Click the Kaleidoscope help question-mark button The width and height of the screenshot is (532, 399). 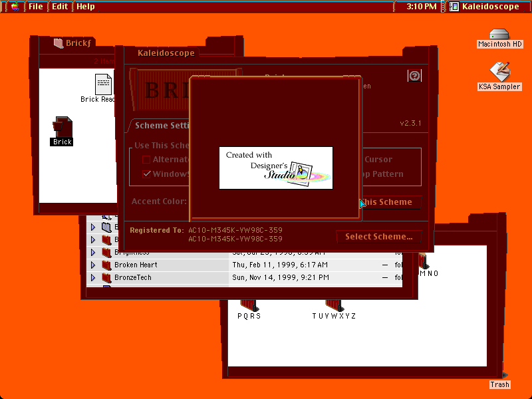click(x=414, y=76)
